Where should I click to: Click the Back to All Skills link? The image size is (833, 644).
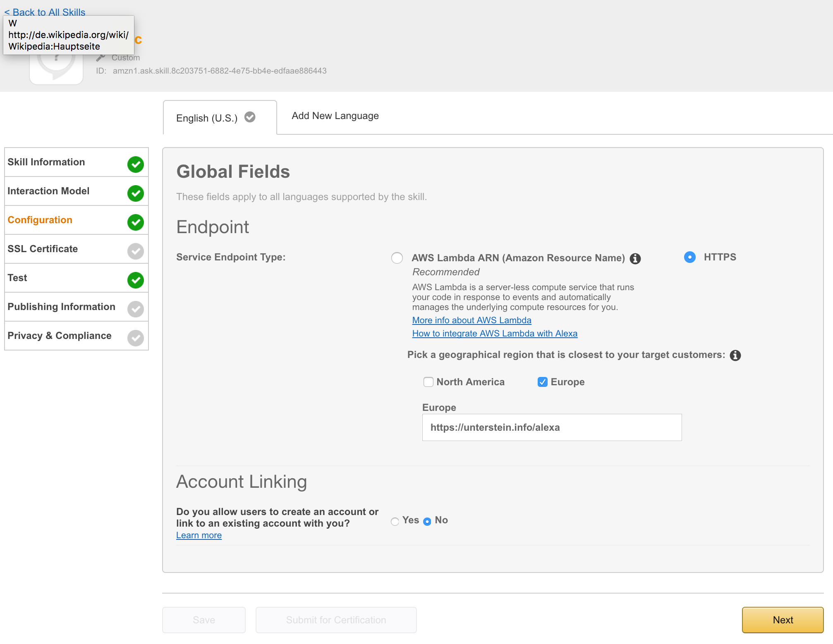(45, 12)
